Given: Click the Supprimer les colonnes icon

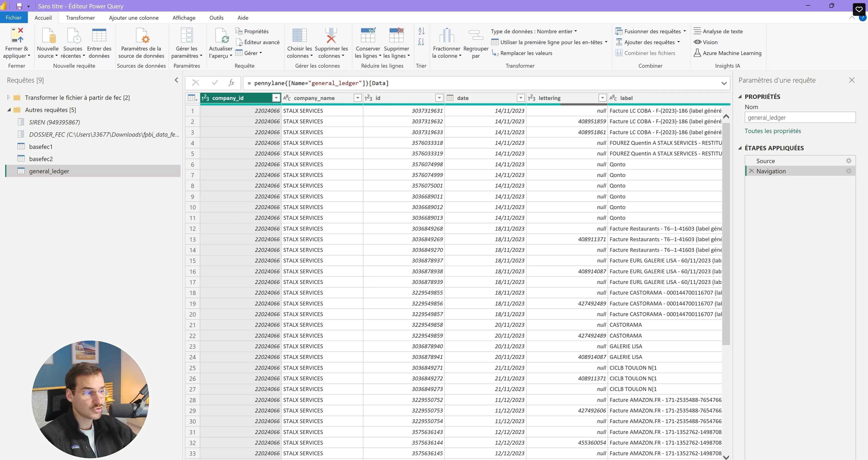Looking at the screenshot, I should point(331,35).
